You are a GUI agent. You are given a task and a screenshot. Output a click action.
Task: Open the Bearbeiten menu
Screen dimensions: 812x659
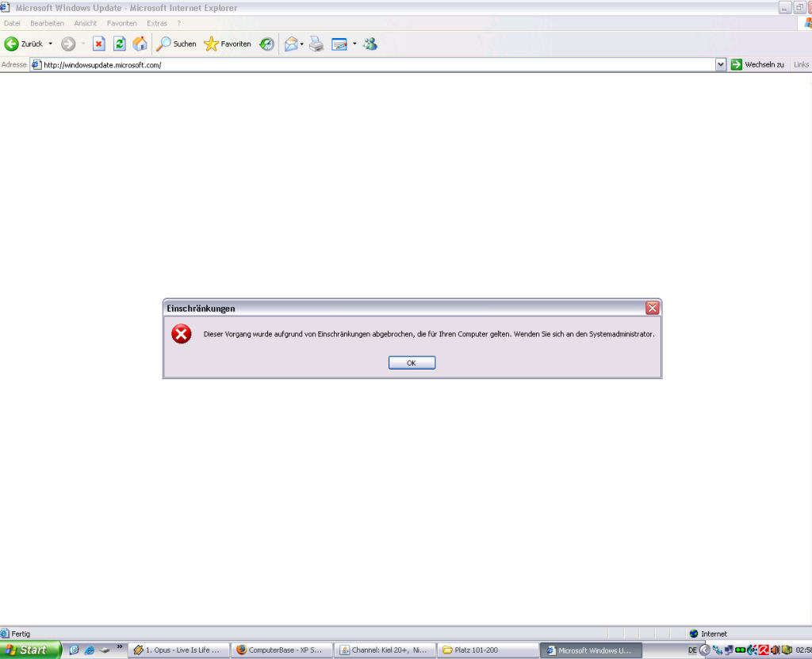coord(47,23)
